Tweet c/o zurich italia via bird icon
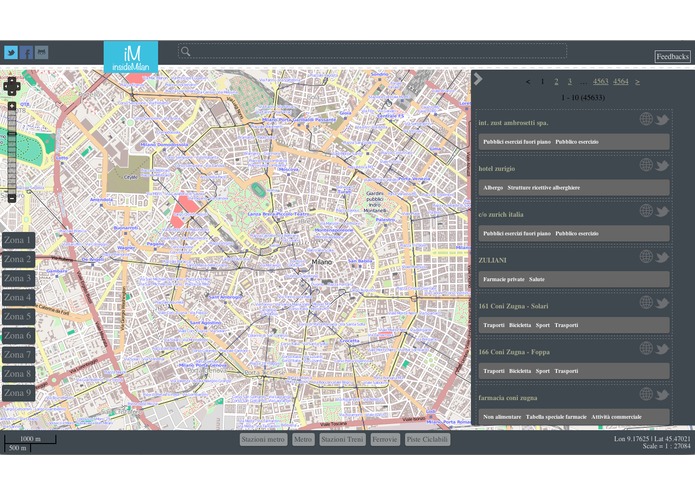The width and height of the screenshot is (695, 494). tap(662, 211)
